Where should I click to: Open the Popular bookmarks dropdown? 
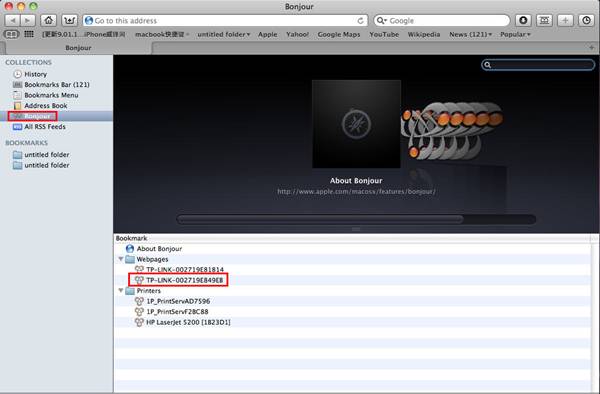(515, 34)
